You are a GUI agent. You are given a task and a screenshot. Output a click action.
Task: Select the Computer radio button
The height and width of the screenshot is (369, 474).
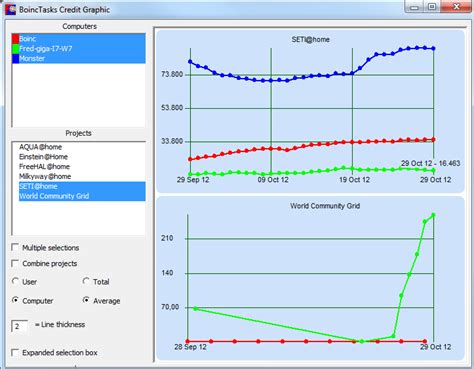15,300
